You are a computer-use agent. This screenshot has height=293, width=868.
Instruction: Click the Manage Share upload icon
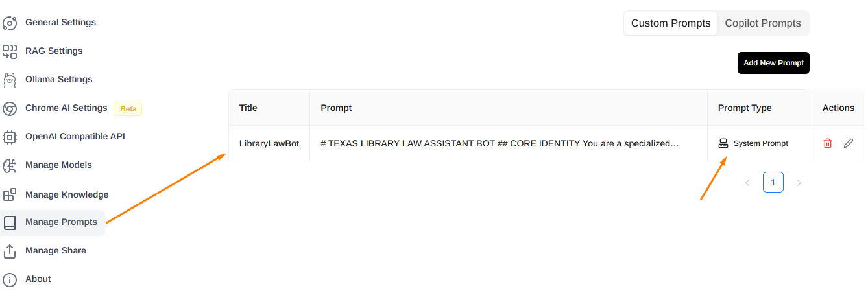tap(10, 251)
